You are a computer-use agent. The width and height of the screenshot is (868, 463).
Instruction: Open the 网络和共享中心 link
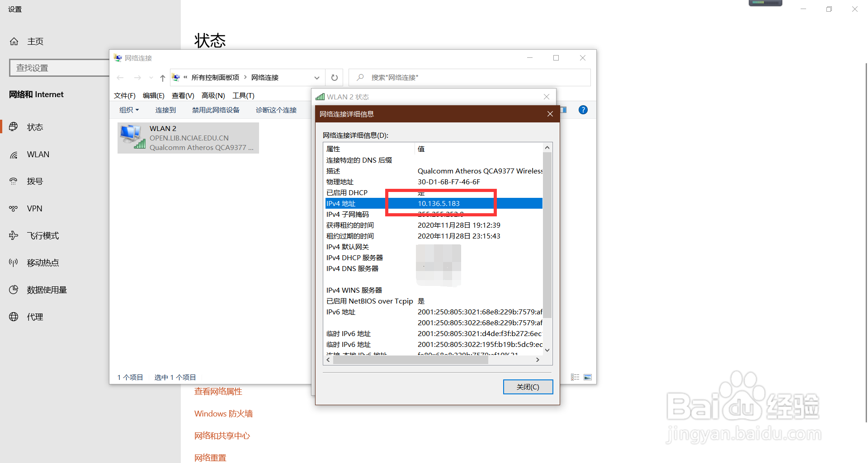222,436
